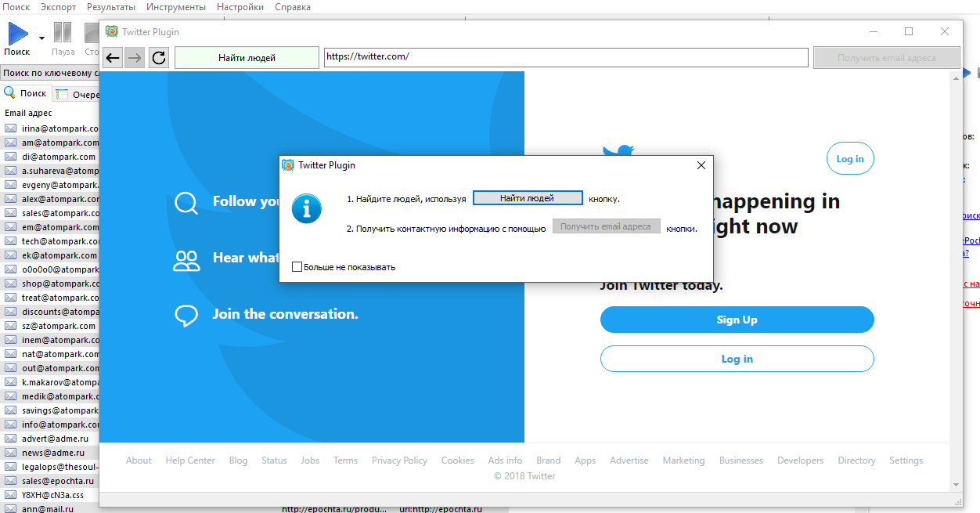Go back with the plugin's left arrow
The image size is (980, 513).
click(x=113, y=57)
